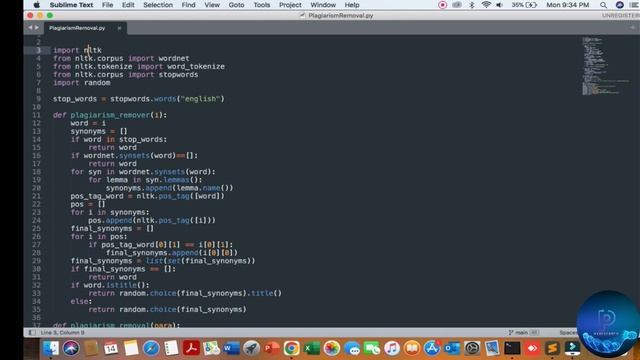The width and height of the screenshot is (640, 360).
Task: Open Bluetooth status in menu bar
Action: 471,5
